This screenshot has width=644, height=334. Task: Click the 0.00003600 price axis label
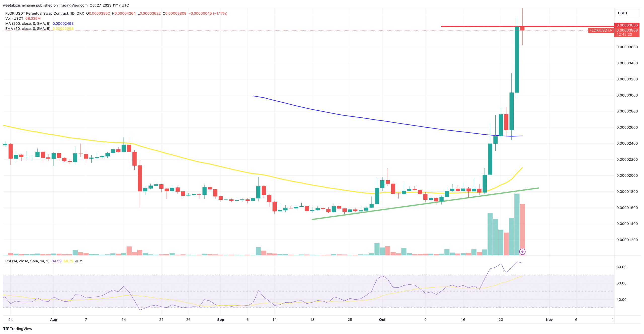click(x=627, y=47)
